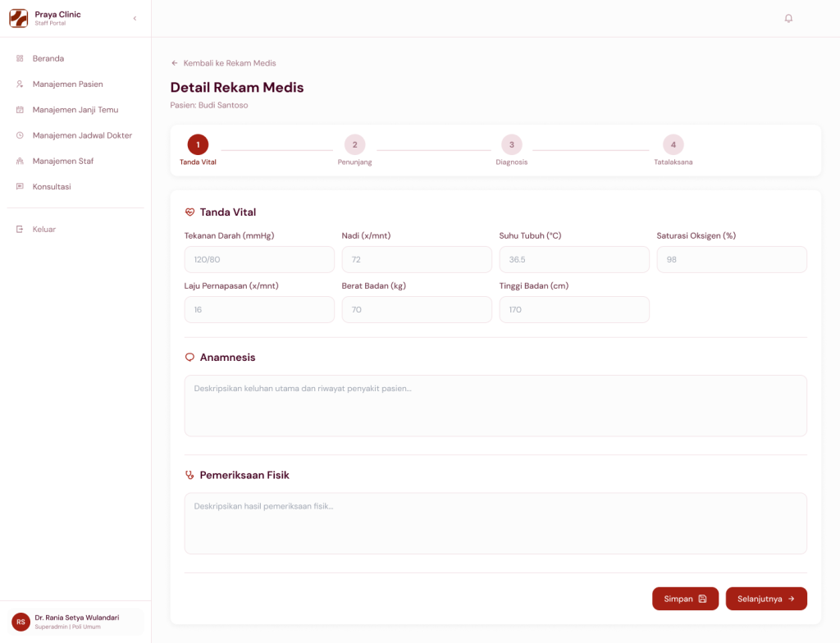Jump to step 2 Penunjang

click(x=354, y=144)
